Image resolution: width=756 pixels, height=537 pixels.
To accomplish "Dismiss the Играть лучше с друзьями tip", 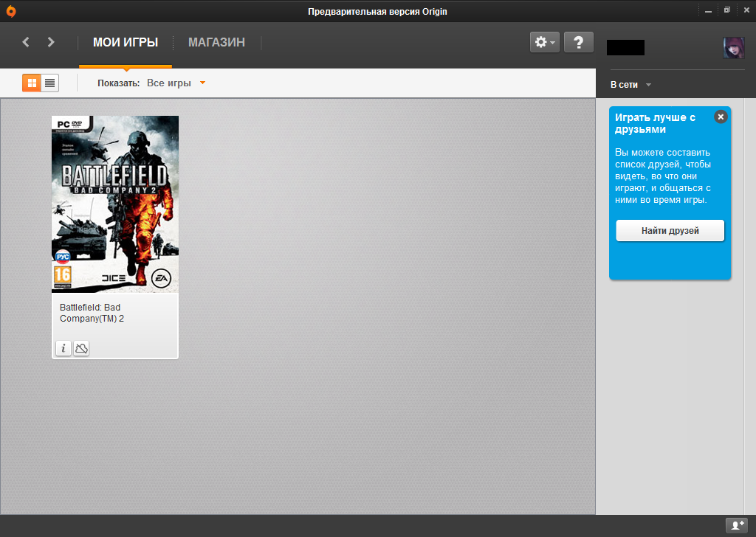I will (x=721, y=117).
